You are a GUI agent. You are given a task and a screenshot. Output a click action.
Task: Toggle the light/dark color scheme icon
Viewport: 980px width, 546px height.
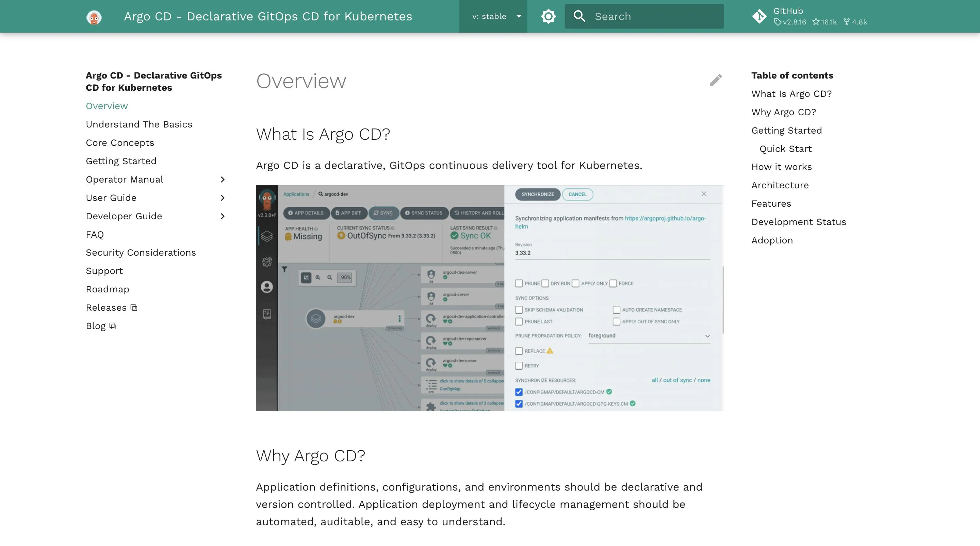pyautogui.click(x=548, y=16)
